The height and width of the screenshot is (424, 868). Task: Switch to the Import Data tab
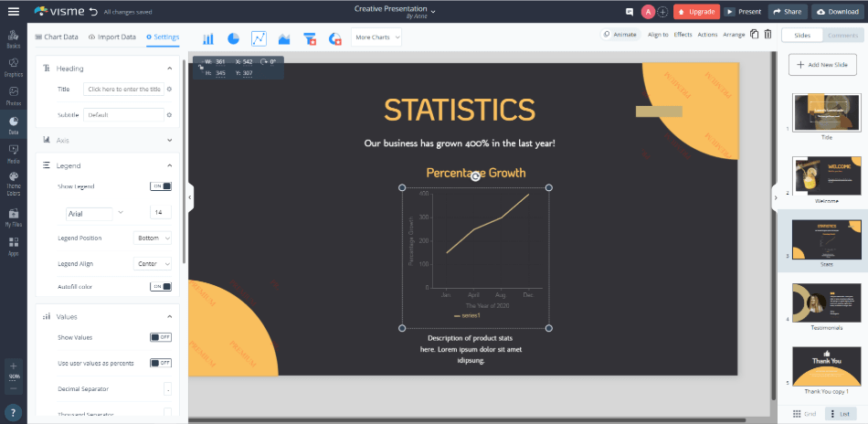[111, 37]
